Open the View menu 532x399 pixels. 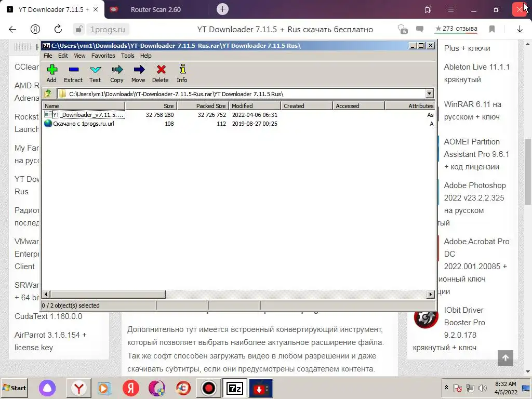coord(79,56)
